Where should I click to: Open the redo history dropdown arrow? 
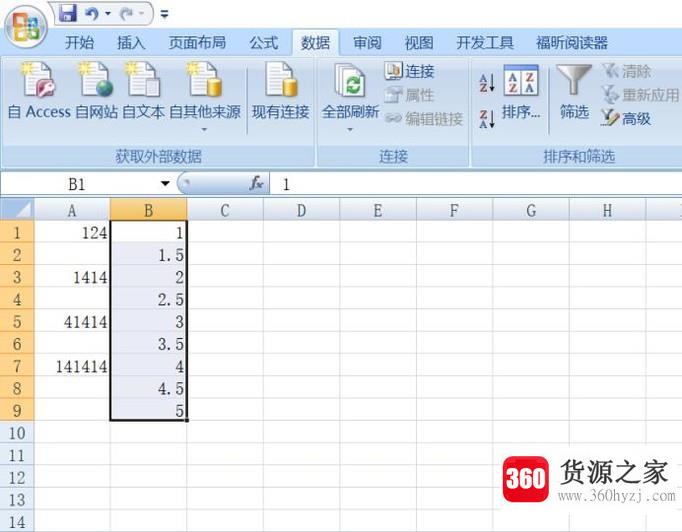141,14
